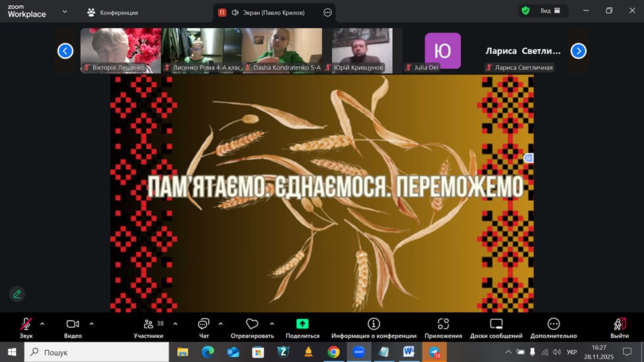Click the green annotation pencil icon
Image resolution: width=644 pixels, height=362 pixels.
pyautogui.click(x=17, y=294)
